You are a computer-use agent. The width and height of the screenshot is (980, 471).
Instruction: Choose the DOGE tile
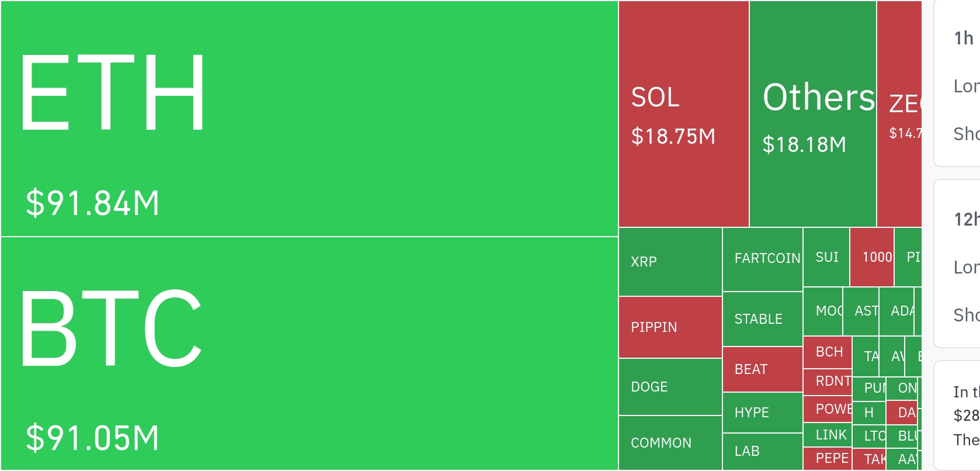(670, 387)
